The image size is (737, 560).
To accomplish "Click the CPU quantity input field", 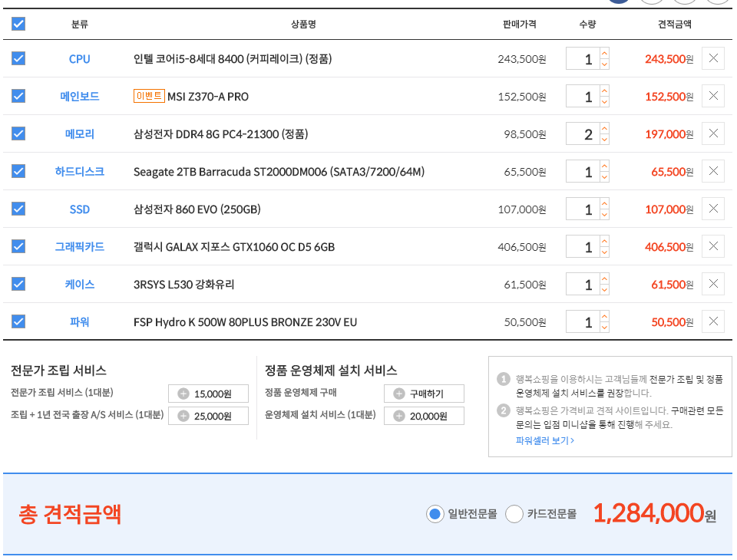I will point(583,59).
